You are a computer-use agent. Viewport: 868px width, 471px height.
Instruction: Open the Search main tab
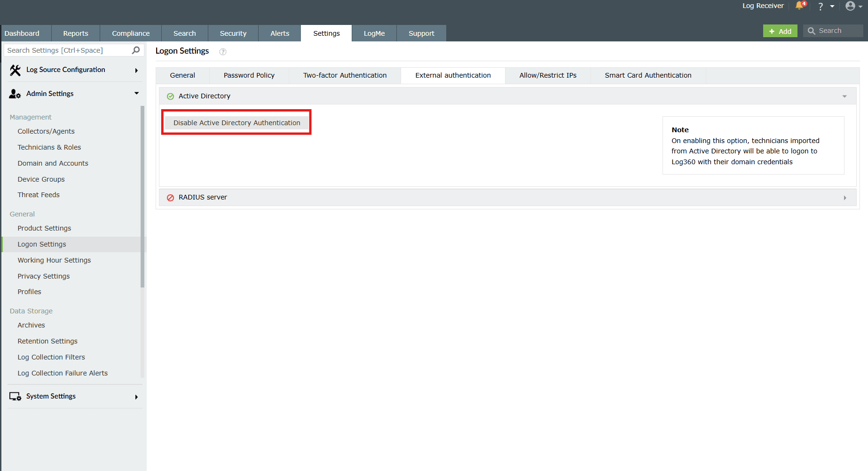click(x=185, y=33)
